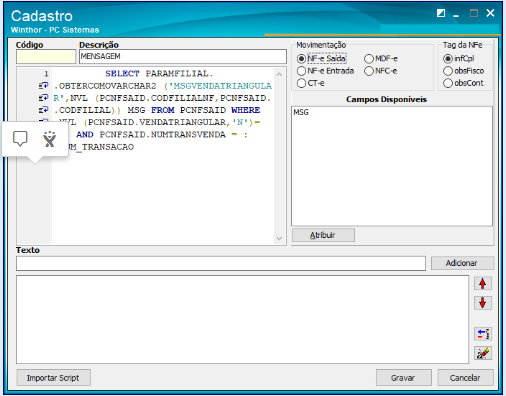Choose infCpl NFe tag
Screen dimensions: 506x396
pos(459,59)
